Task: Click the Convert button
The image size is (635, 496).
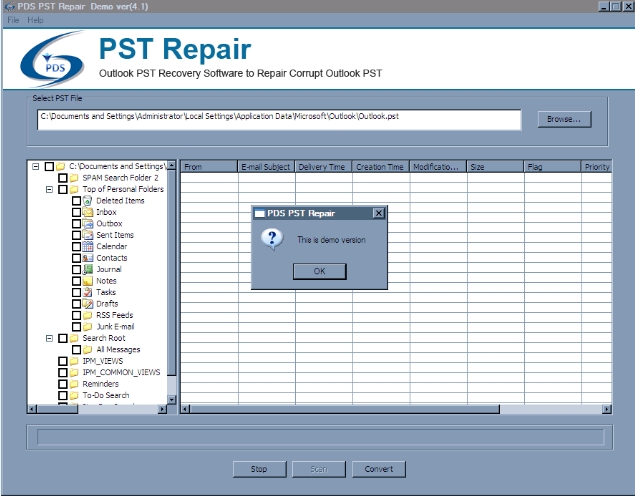Action: 379,469
